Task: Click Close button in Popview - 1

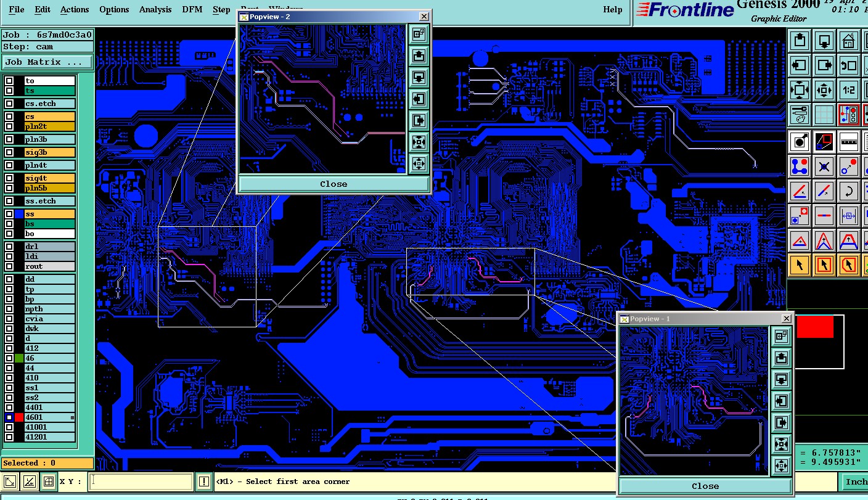Action: [x=705, y=486]
